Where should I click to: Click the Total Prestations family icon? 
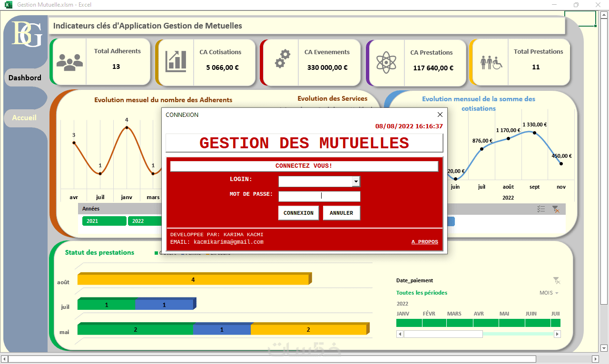[x=491, y=62]
